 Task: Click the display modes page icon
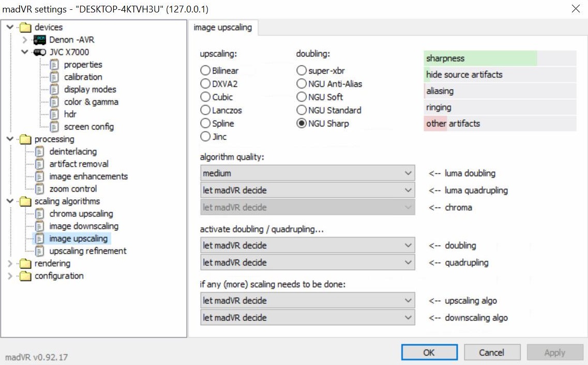coord(54,90)
